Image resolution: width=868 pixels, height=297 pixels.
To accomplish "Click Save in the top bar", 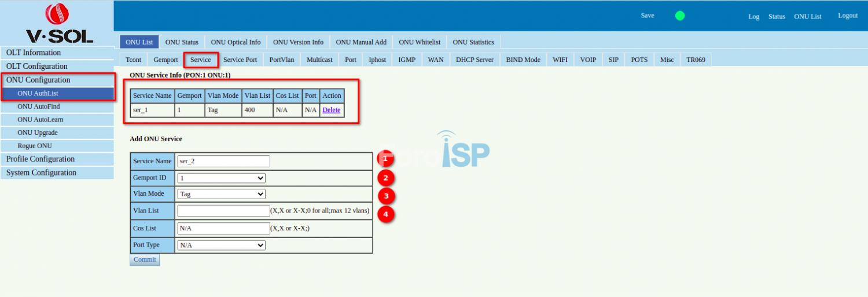I will coord(648,16).
